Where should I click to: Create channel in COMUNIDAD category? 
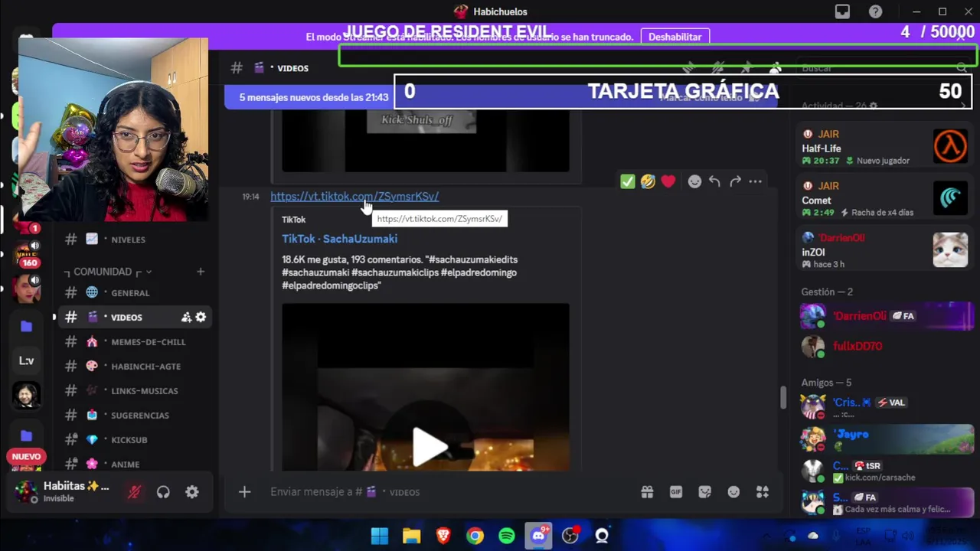pyautogui.click(x=201, y=272)
